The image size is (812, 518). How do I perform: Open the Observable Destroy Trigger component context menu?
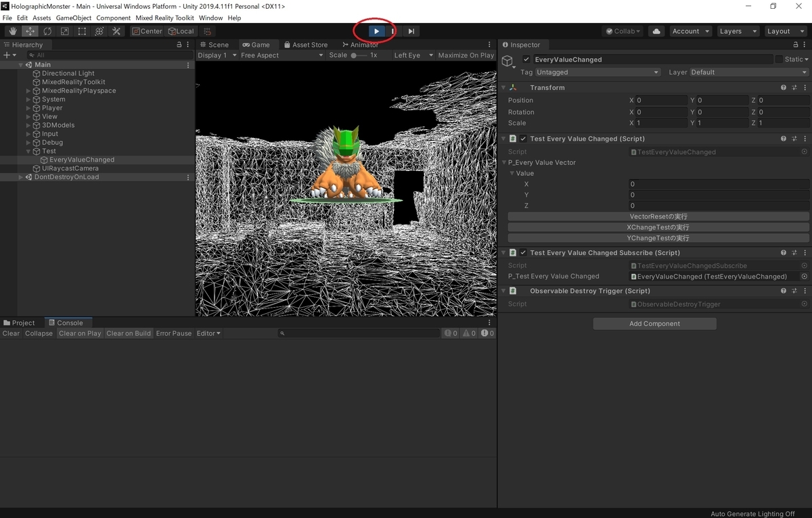pos(805,291)
